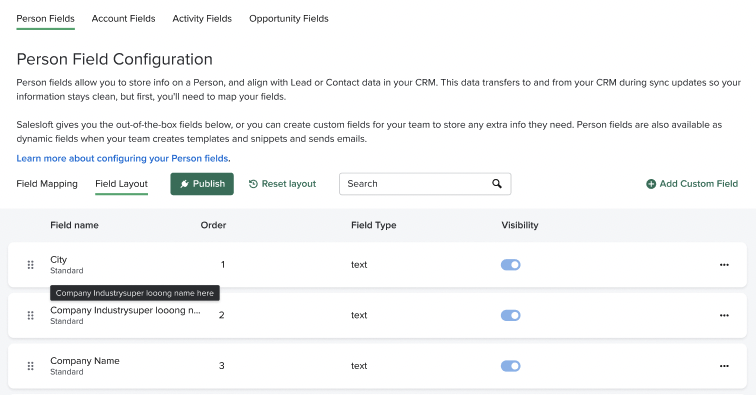756x395 pixels.
Task: Switch to Person Fields tab
Action: [x=45, y=19]
